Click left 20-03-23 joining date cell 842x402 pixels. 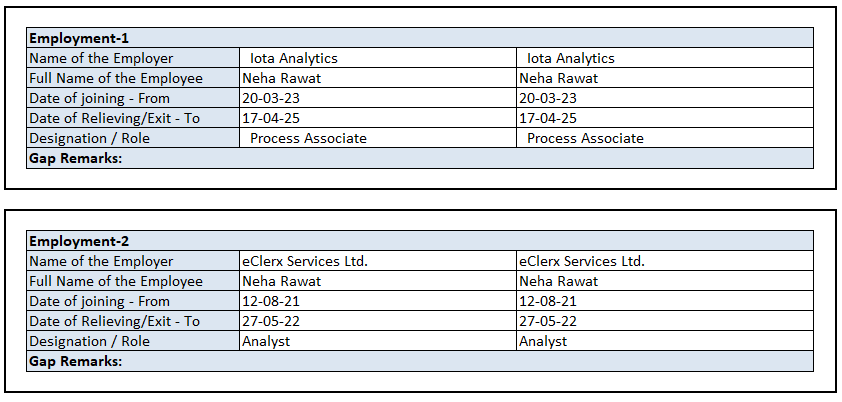tap(270, 98)
